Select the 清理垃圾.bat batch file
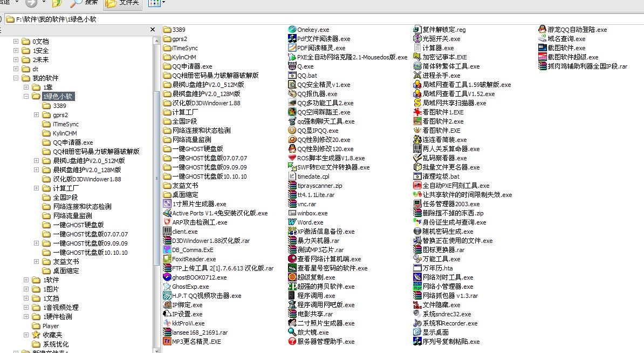Viewport: 644px width, 353px height. [x=441, y=176]
